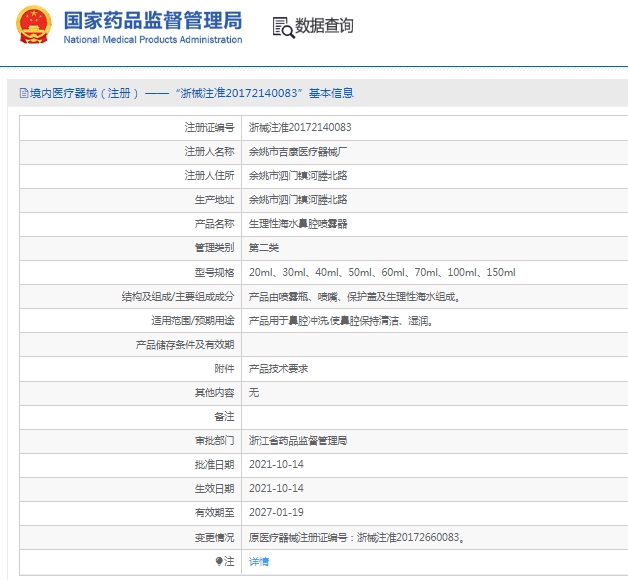The width and height of the screenshot is (628, 580).
Task: Select the 产品由喷雾瓶 composition text
Action: click(x=354, y=297)
